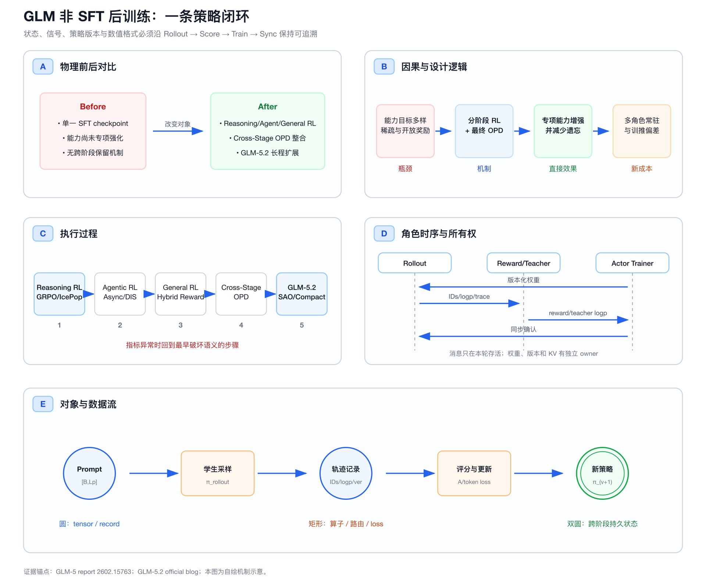Click the panel C letter badge
This screenshot has width=706, height=588.
[x=43, y=233]
